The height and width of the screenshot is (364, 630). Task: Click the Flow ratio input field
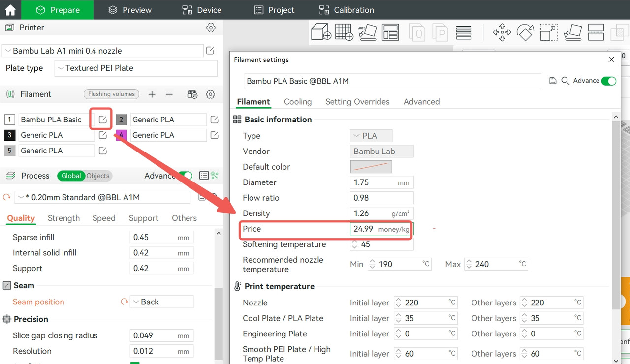coord(382,198)
